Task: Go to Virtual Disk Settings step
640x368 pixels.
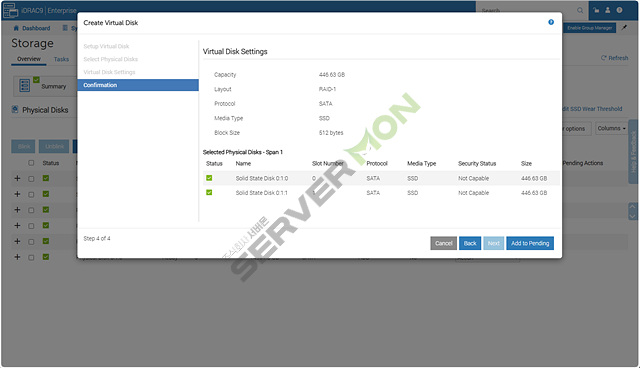Action: (x=109, y=72)
